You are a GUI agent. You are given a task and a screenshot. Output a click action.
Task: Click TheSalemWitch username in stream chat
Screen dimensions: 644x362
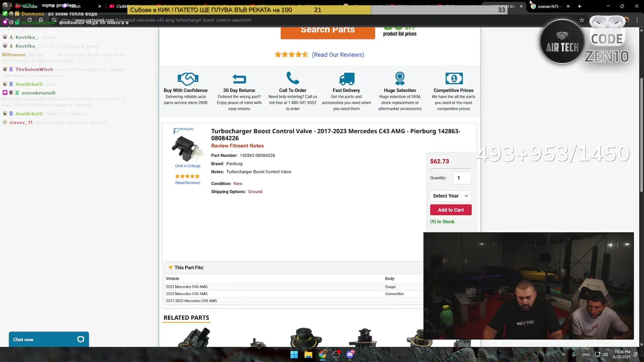click(34, 69)
